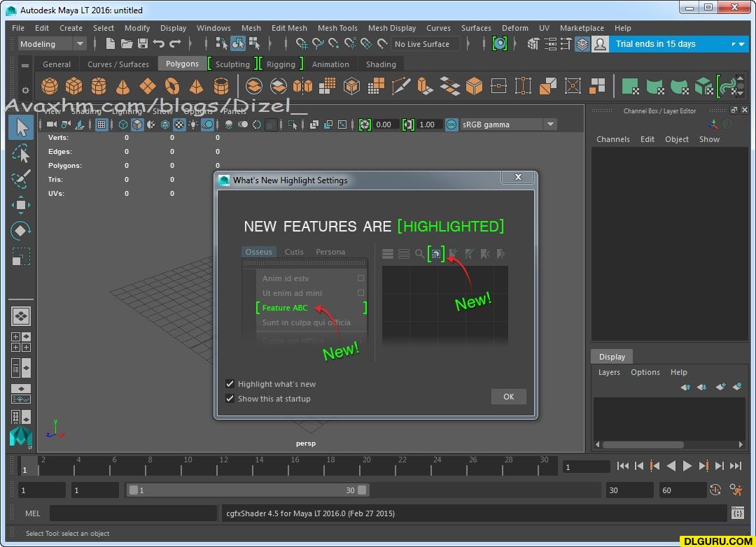Click OK in What's New dialog

(509, 397)
